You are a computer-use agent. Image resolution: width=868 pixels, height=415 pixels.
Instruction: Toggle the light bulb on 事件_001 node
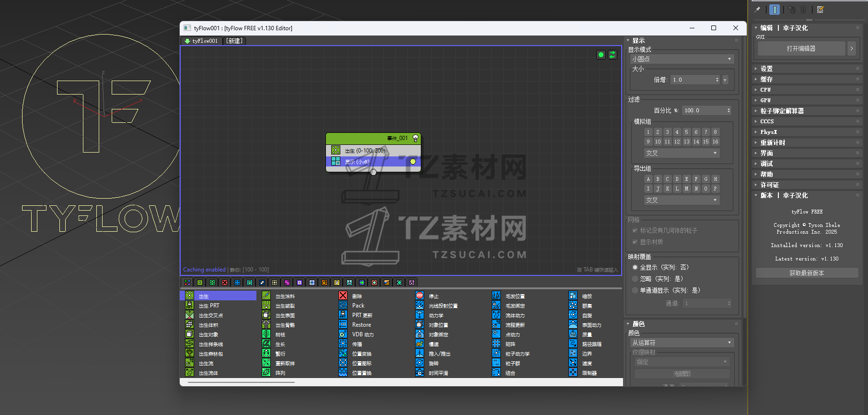[416, 138]
